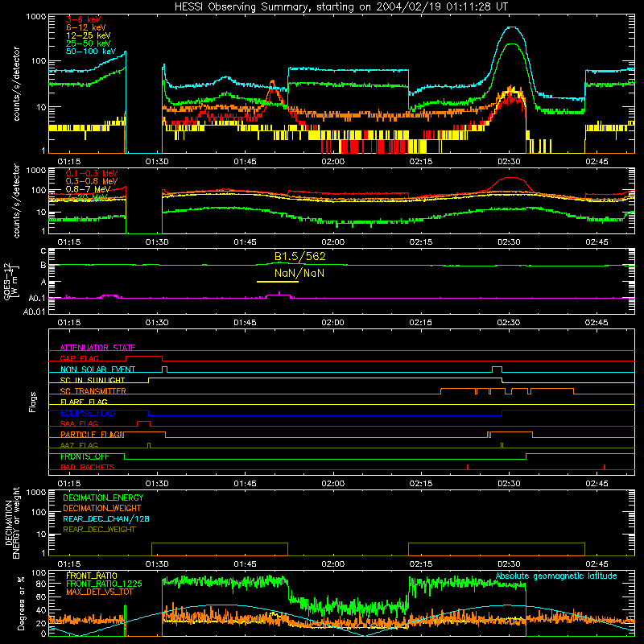Viewport: 644px width, 644px height.
Task: Click the 01:45 tick label under the GOES panel
Action: pos(246,323)
